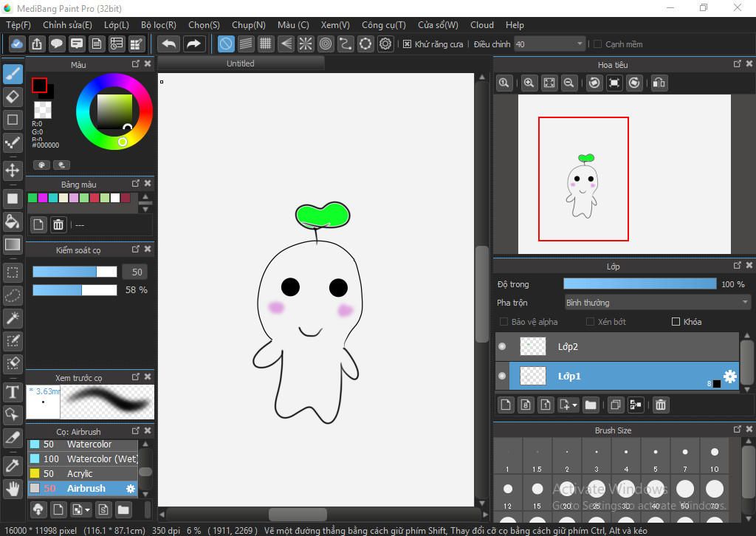
Task: Click the Redo arrow in toolbar
Action: pos(194,44)
